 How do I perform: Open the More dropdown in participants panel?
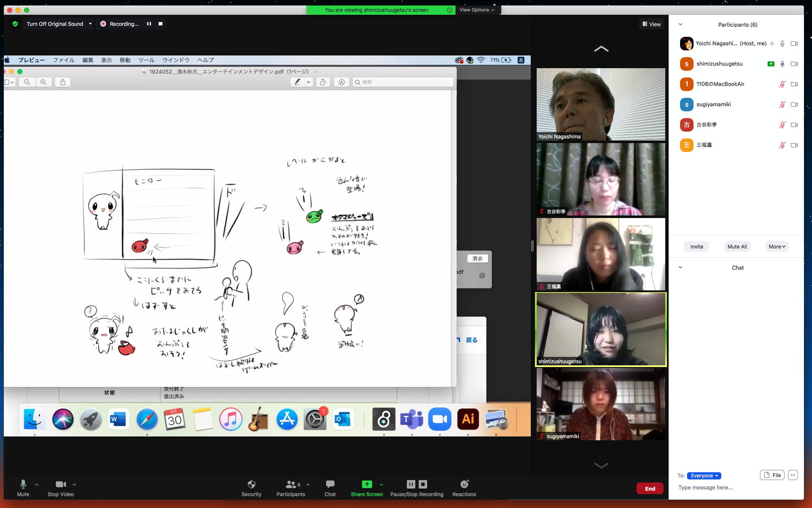click(x=776, y=246)
